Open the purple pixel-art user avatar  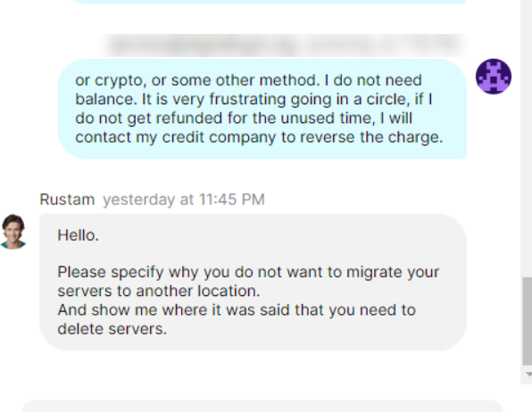pyautogui.click(x=494, y=77)
